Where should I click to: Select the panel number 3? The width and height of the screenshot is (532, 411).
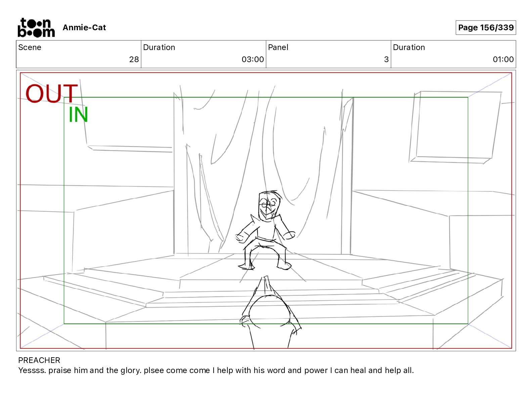pos(386,59)
